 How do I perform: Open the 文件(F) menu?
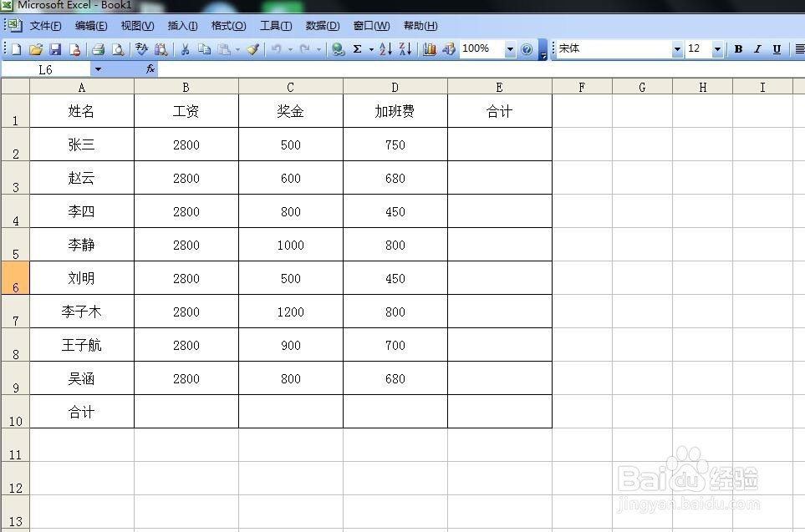pyautogui.click(x=45, y=26)
